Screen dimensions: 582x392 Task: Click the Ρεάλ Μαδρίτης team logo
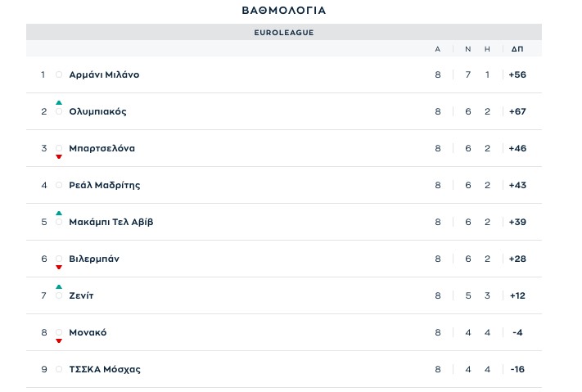(59, 185)
